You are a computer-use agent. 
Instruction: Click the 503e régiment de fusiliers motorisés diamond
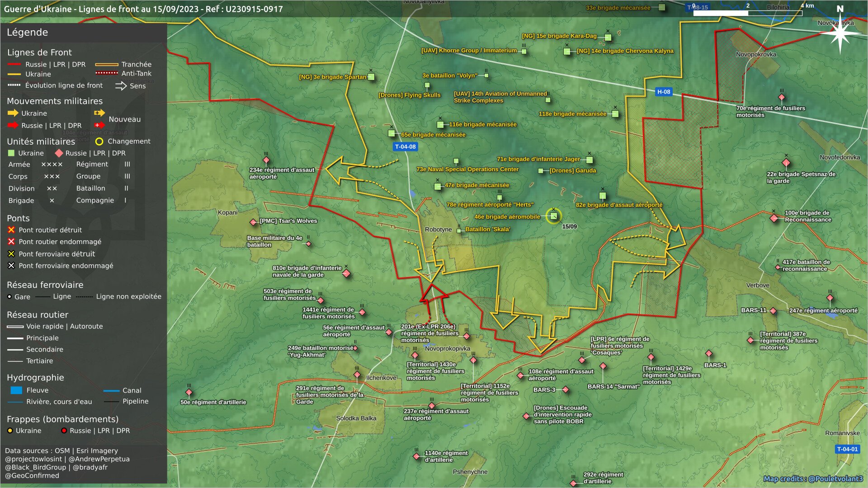click(x=321, y=300)
